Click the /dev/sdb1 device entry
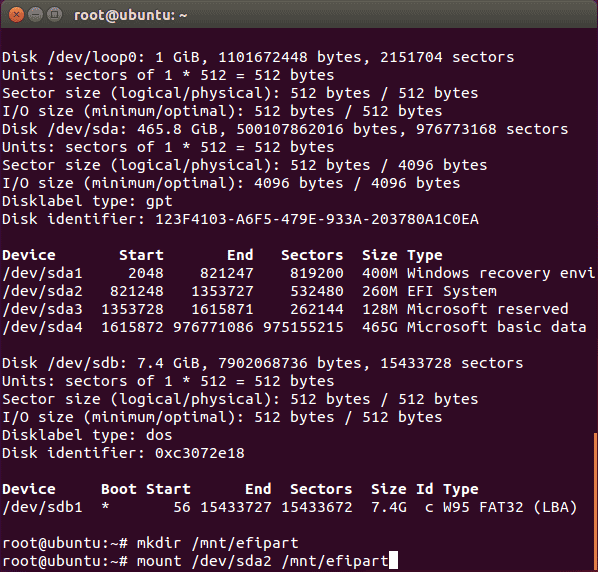Image resolution: width=598 pixels, height=572 pixels. pyautogui.click(x=42, y=508)
